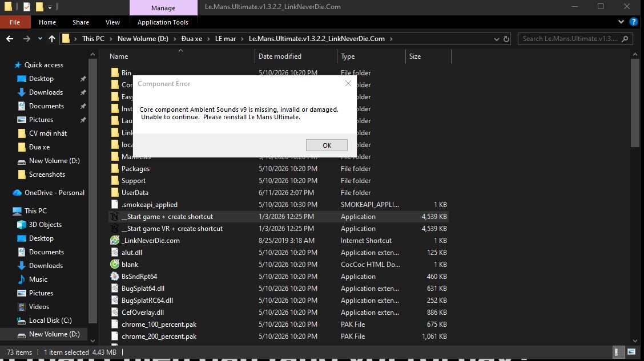Screen dimensions: 644x361
Task: Go up one folder level
Action: point(52,39)
